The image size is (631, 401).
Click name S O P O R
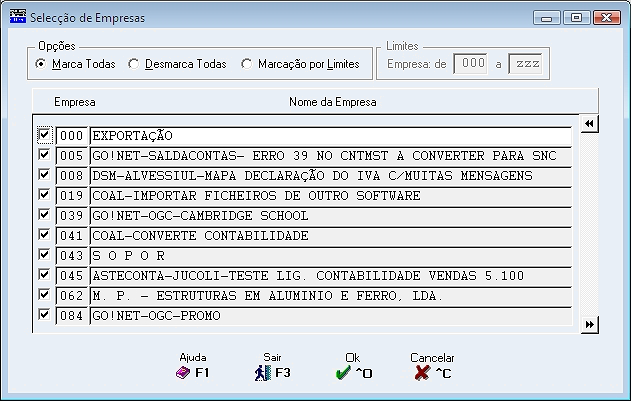pyautogui.click(x=330, y=256)
